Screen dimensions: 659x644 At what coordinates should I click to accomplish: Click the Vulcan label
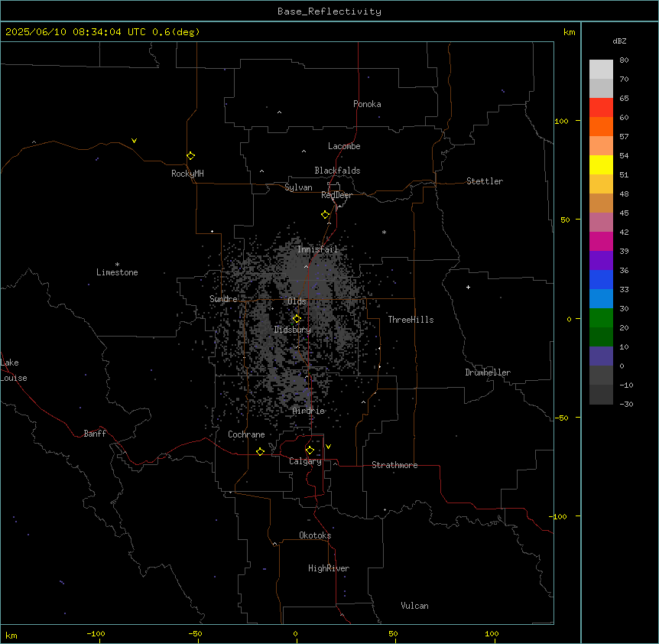pos(415,606)
